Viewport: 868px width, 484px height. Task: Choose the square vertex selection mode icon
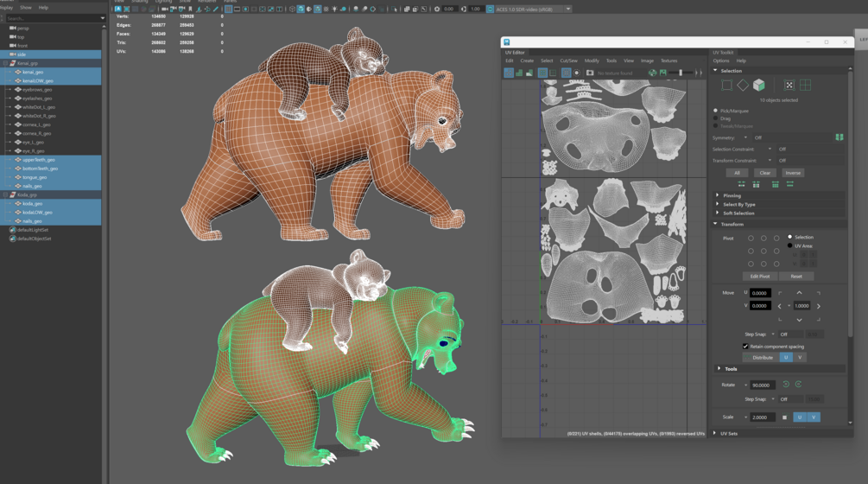pyautogui.click(x=727, y=85)
